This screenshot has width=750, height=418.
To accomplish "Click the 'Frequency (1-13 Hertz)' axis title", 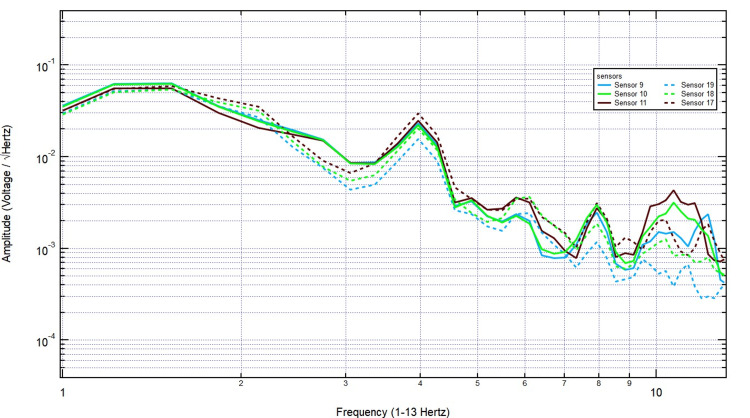I will [x=393, y=412].
